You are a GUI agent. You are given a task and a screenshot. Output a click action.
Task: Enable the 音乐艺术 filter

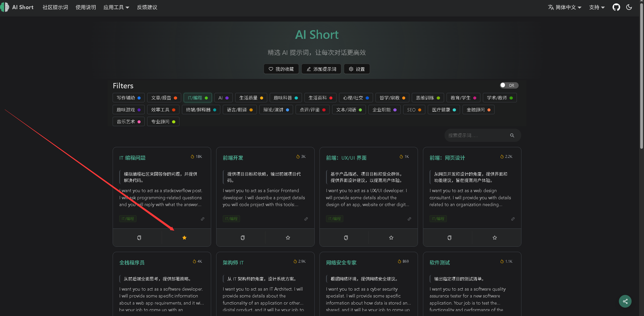tap(129, 122)
